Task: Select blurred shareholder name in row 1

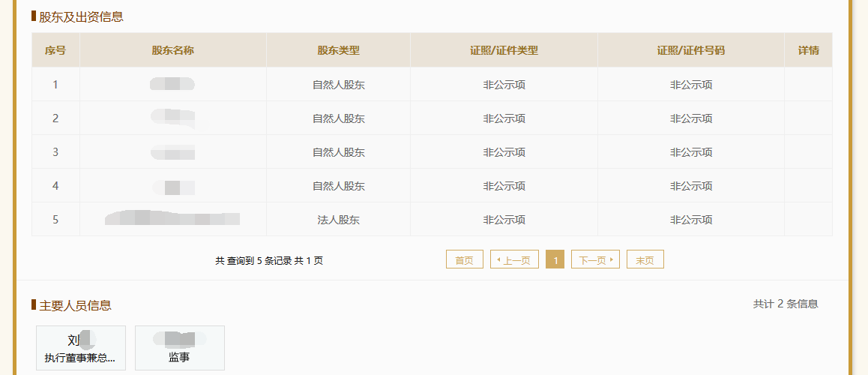Action: (172, 85)
